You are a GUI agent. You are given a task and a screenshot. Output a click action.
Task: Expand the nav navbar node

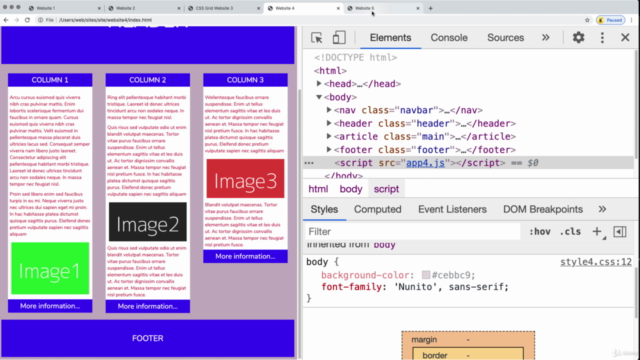click(x=329, y=110)
